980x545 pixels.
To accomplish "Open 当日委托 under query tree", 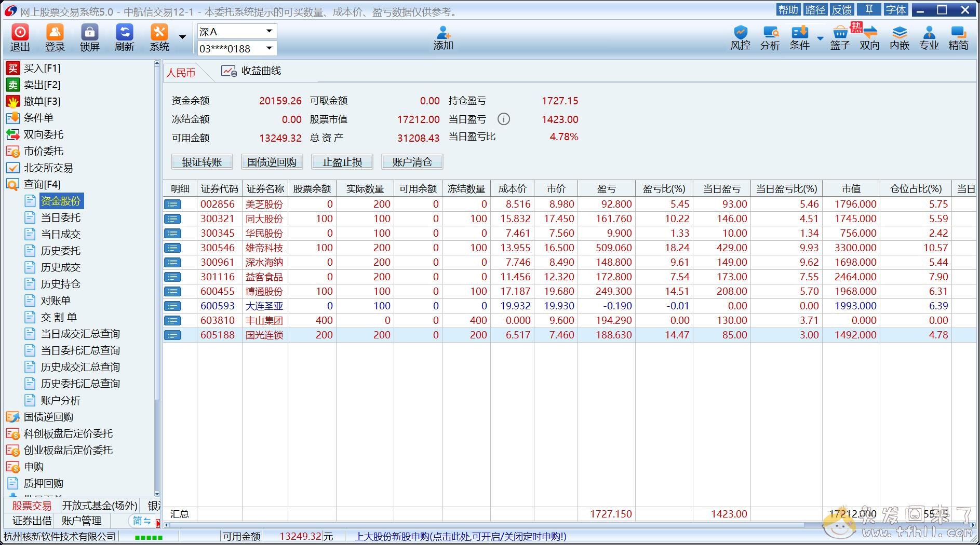I will 53,217.
